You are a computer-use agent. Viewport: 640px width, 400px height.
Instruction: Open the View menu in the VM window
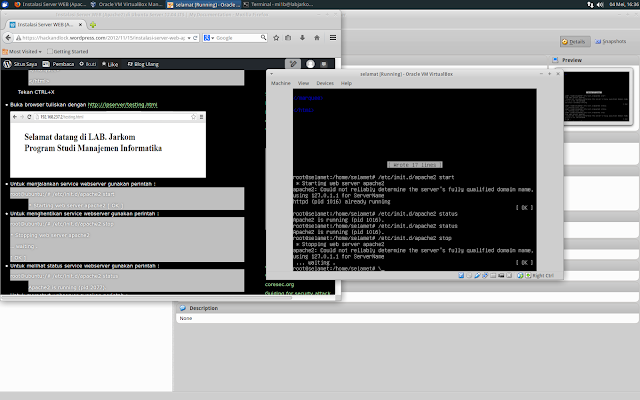[303, 83]
